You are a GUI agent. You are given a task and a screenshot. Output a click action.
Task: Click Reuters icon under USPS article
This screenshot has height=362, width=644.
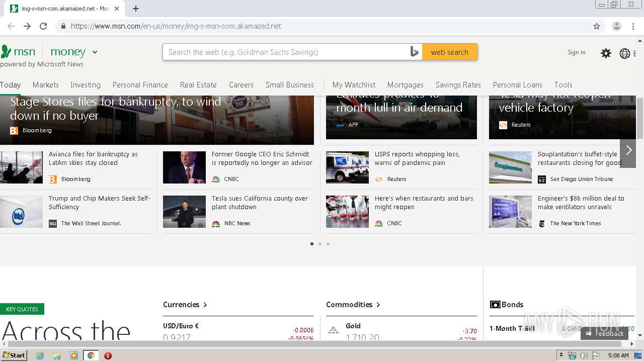coord(379,179)
